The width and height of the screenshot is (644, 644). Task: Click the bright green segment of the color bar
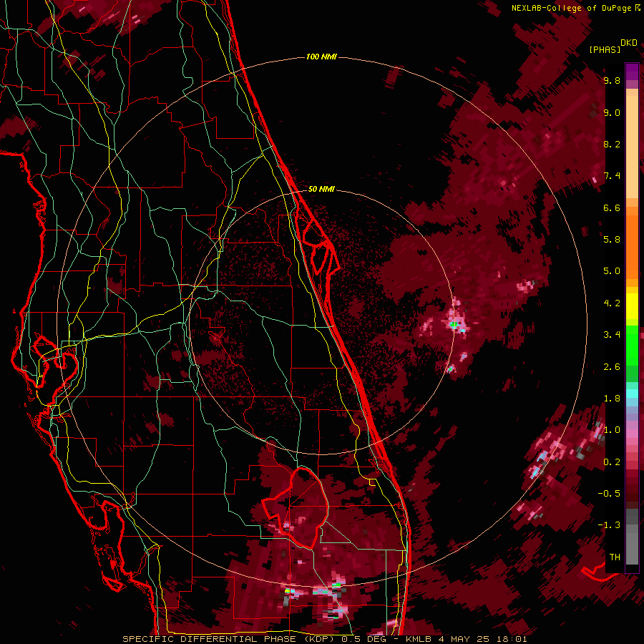pos(632,346)
